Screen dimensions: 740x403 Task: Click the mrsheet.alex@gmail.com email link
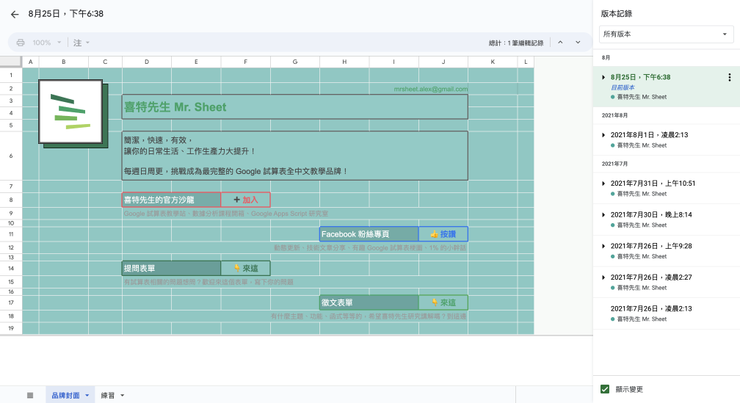(431, 89)
